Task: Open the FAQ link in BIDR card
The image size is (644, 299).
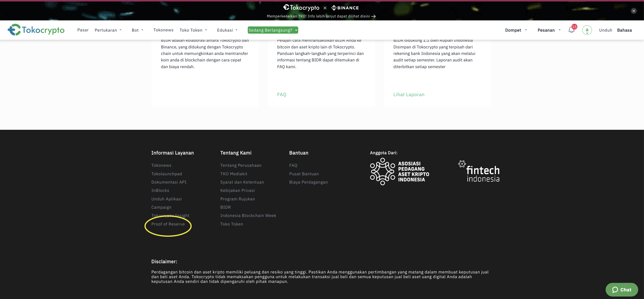Action: tap(282, 95)
